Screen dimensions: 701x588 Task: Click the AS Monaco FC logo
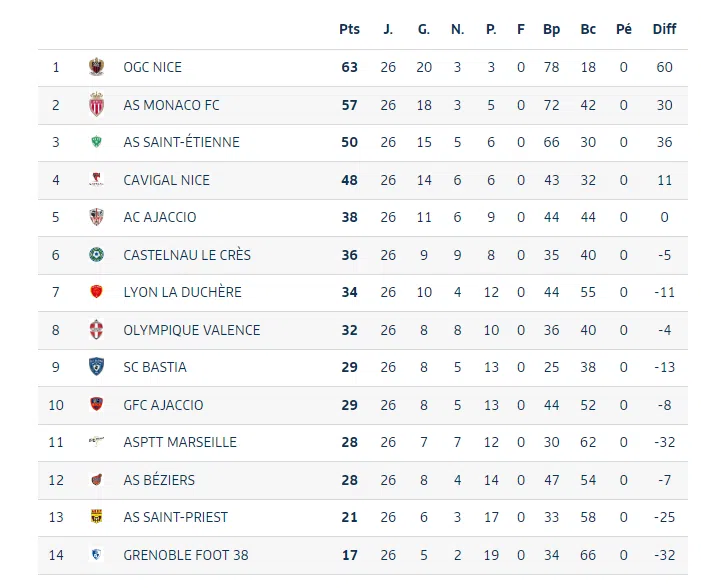pos(96,105)
